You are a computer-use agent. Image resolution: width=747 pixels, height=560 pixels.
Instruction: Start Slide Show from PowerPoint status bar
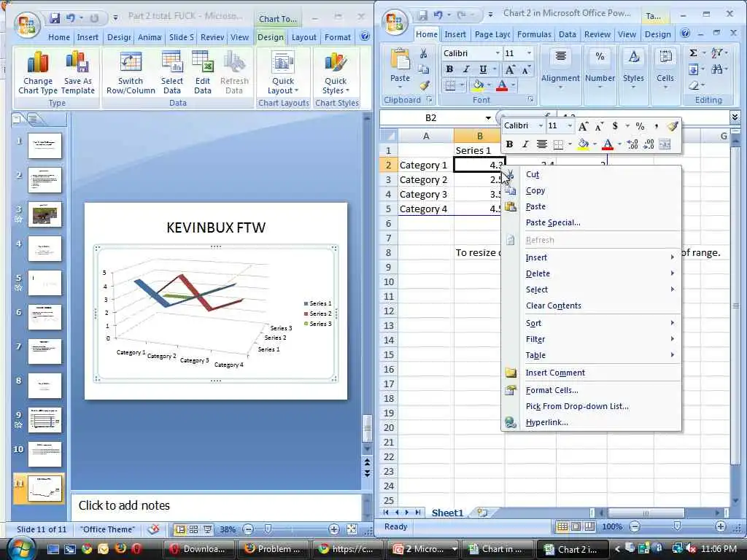click(208, 529)
